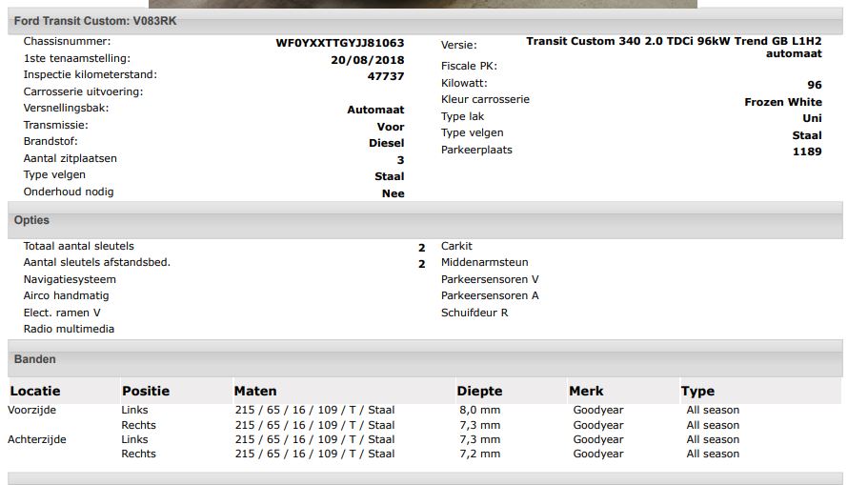Screen dimensions: 868x485
Task: Select the Frozen White body colour value
Action: coord(782,102)
